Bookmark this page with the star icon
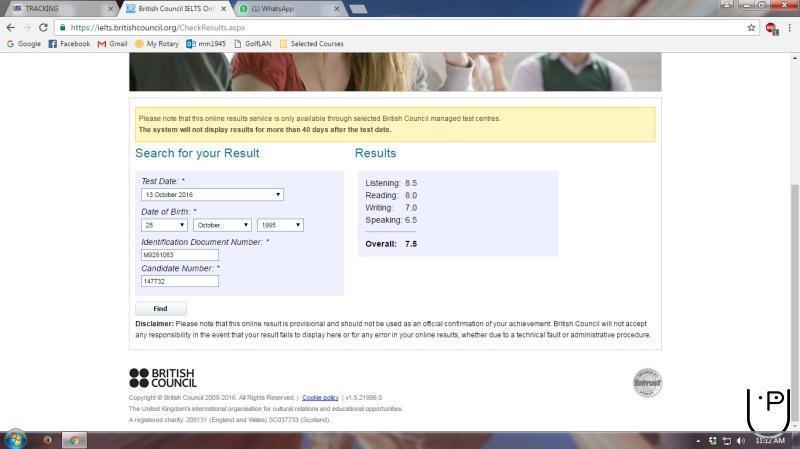800x449 pixels. 751,28
